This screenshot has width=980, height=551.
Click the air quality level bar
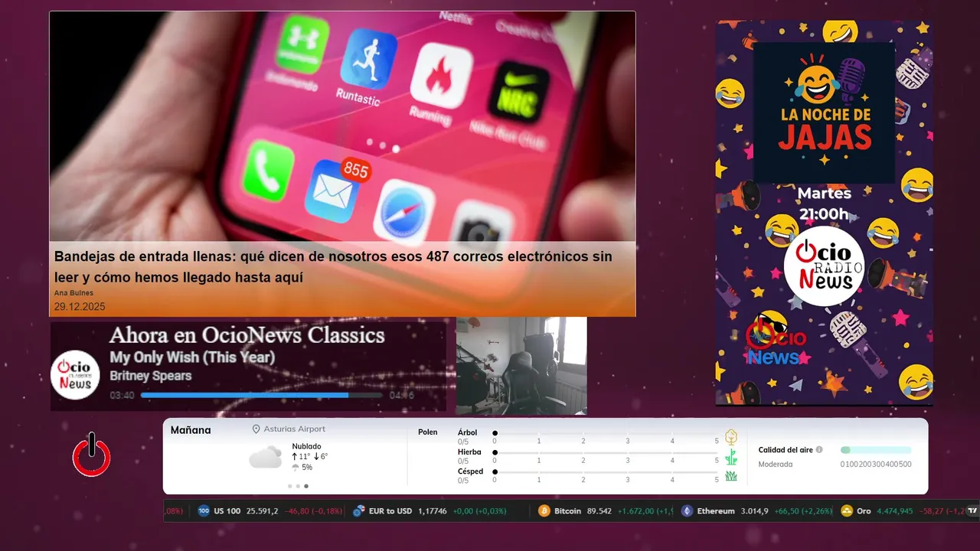876,450
